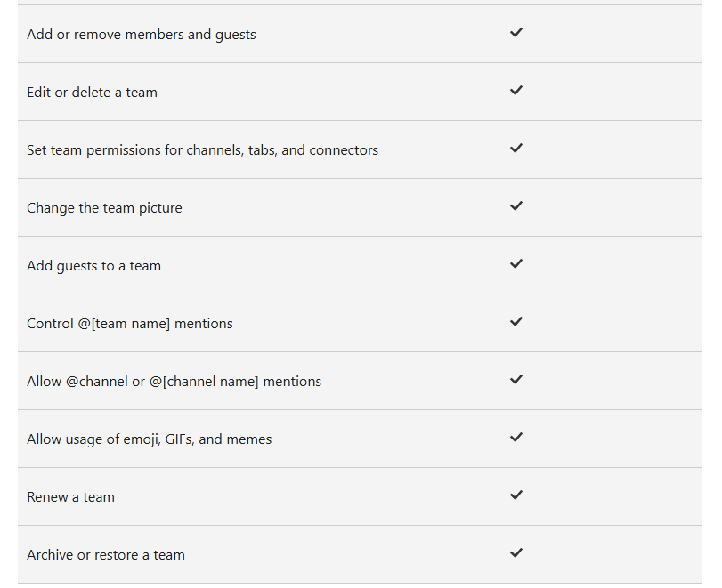722x588 pixels.
Task: Select 'Add or remove members and guests' text
Action: click(x=142, y=35)
